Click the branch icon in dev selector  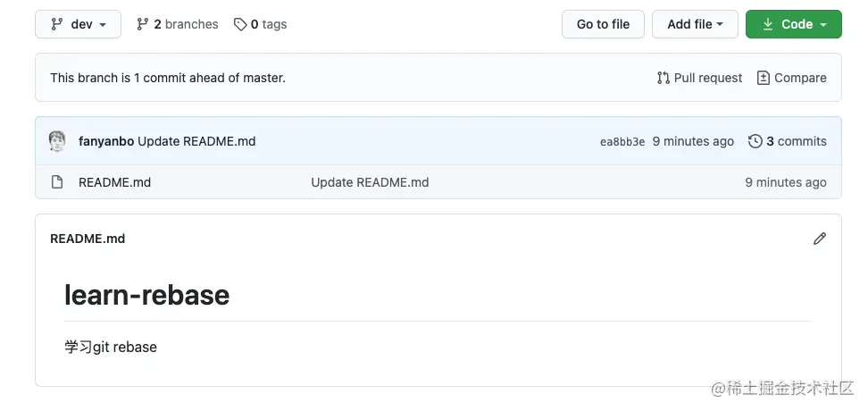(x=56, y=24)
